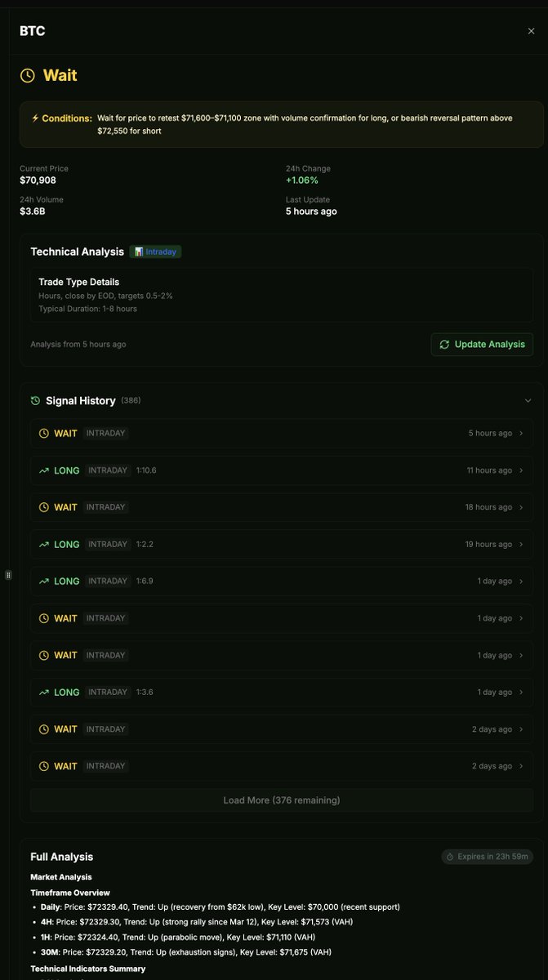The image size is (548, 980).
Task: Click the clock icon of the 5 hours ago WAIT row
Action: tap(44, 433)
